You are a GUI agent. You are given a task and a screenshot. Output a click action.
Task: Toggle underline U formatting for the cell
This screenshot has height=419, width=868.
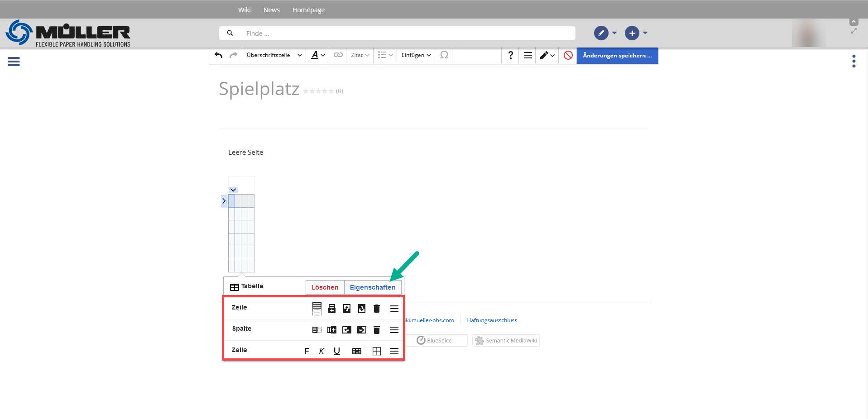point(337,351)
